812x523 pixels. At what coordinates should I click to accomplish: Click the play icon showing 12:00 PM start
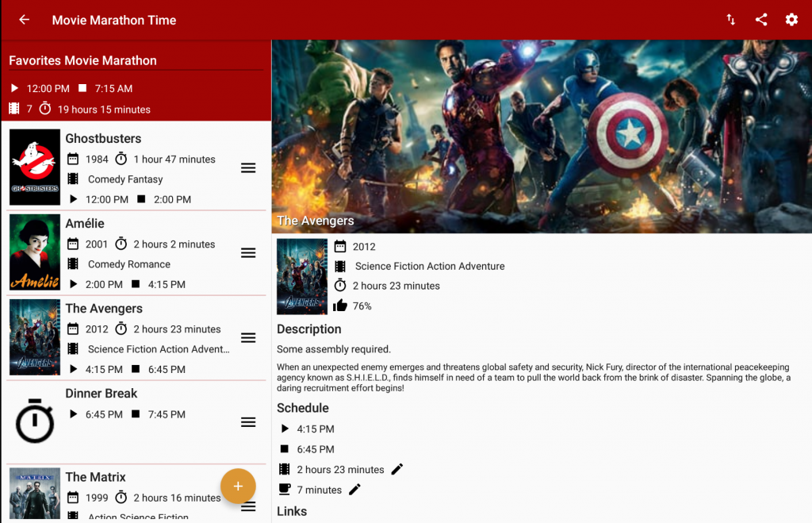tap(14, 88)
